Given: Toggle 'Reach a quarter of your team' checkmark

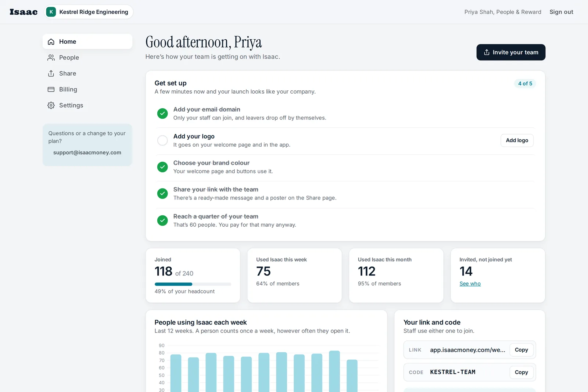Looking at the screenshot, I should (x=162, y=220).
